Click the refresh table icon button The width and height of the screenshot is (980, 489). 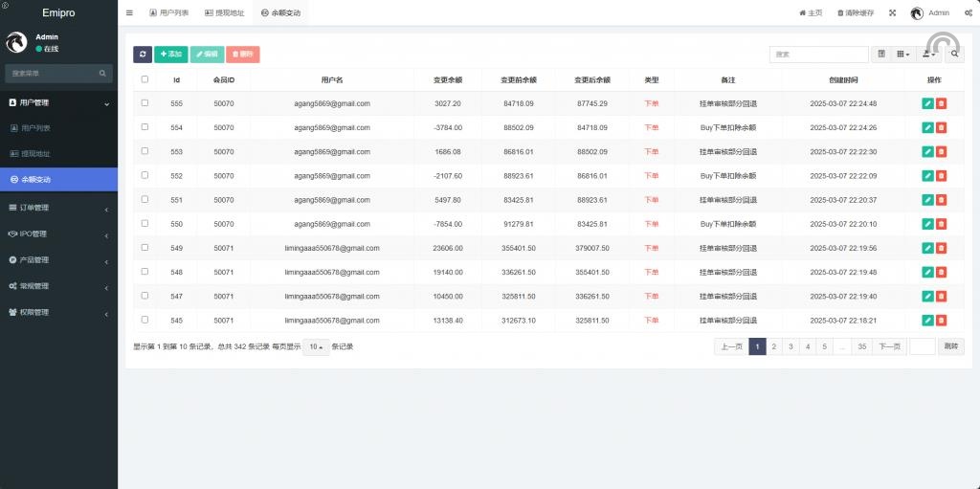(x=143, y=55)
